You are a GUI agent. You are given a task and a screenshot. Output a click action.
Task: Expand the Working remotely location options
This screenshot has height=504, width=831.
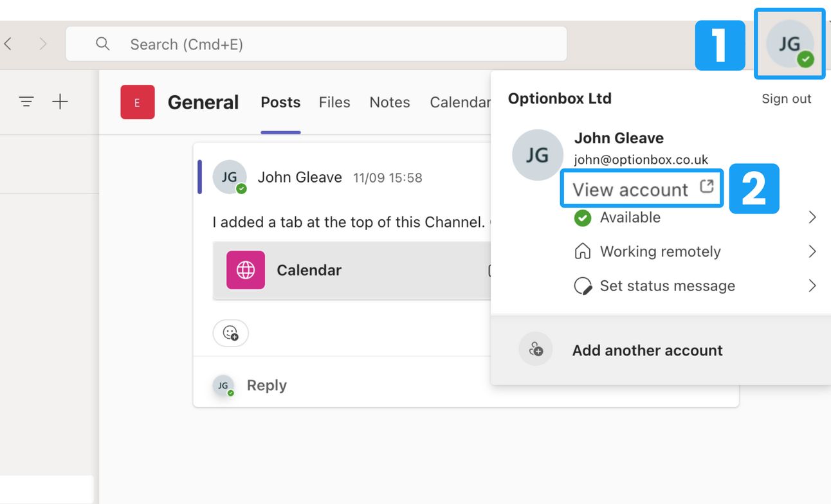coord(812,251)
